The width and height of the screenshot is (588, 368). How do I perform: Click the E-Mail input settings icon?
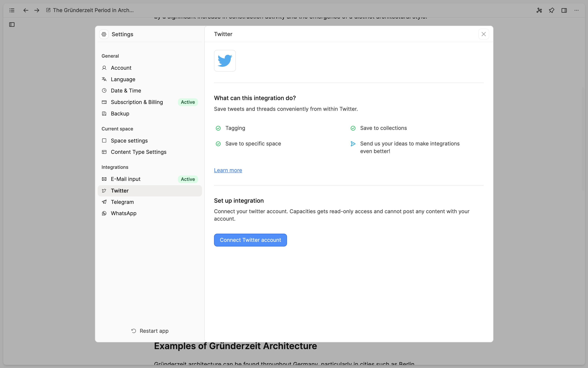pos(104,179)
